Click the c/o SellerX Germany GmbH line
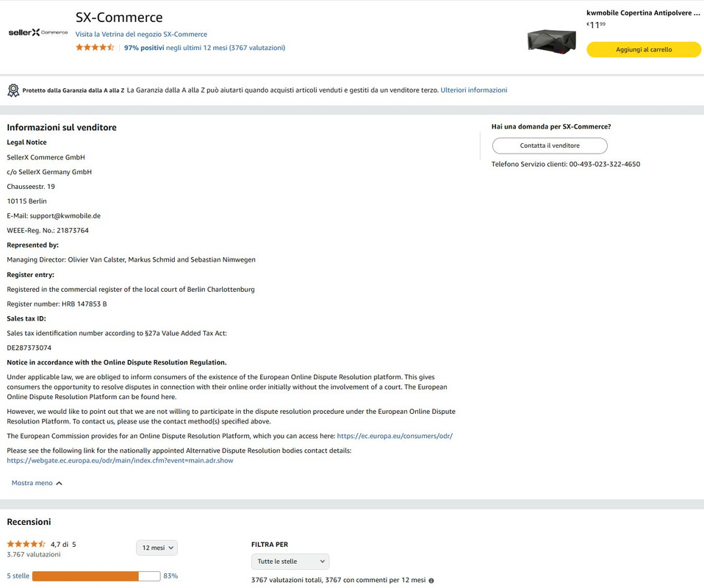Viewport: 704px width, 588px height. tap(49, 172)
